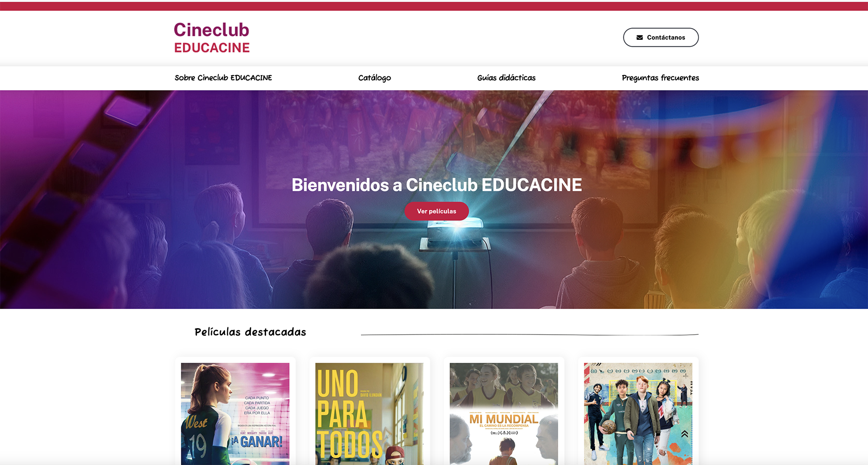Click the Bienvenidos a Cineclub EDUCACINE heading
Image resolution: width=868 pixels, height=465 pixels.
tap(436, 185)
